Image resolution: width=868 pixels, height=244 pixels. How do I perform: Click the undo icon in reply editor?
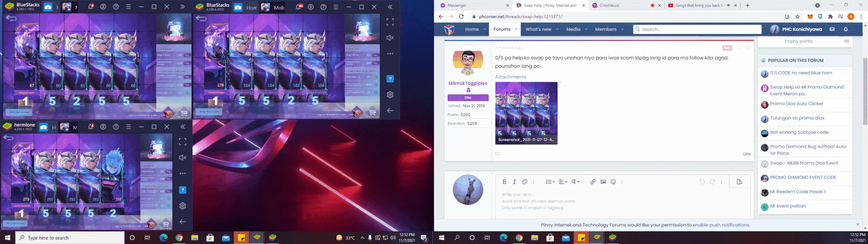[x=702, y=182]
